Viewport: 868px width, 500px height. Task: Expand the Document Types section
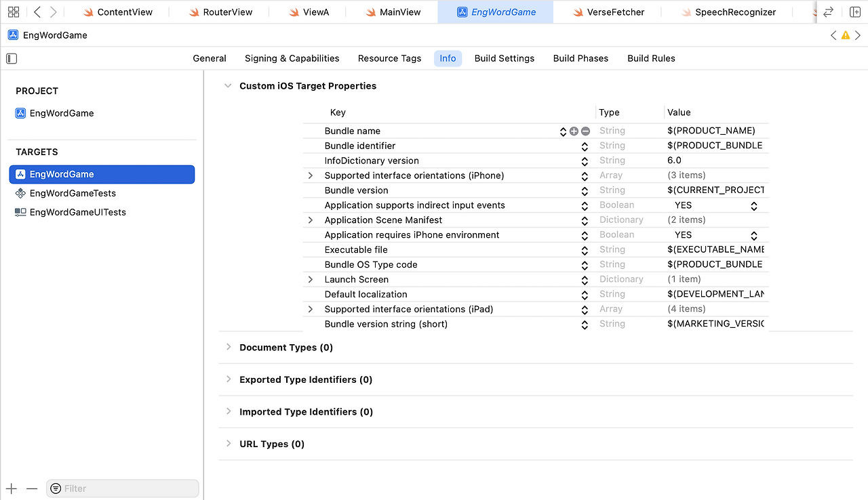click(229, 347)
